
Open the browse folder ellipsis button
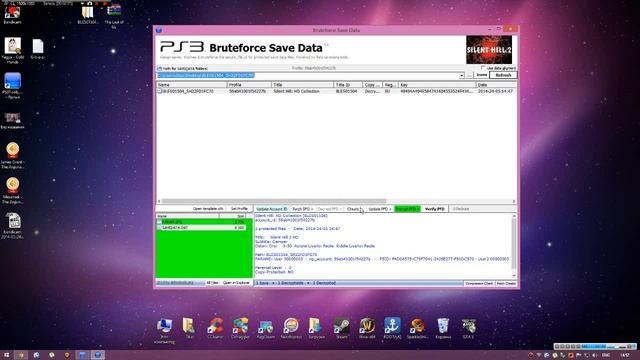tap(469, 76)
